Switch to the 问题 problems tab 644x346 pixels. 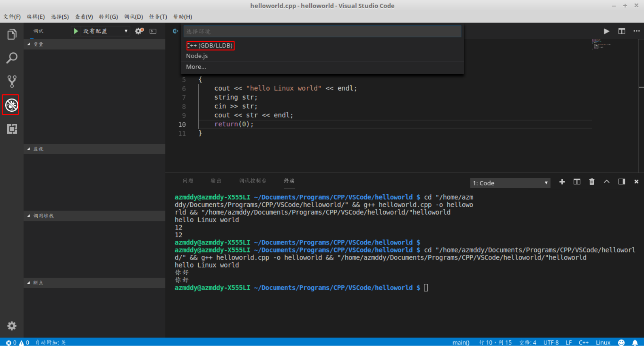pos(188,181)
